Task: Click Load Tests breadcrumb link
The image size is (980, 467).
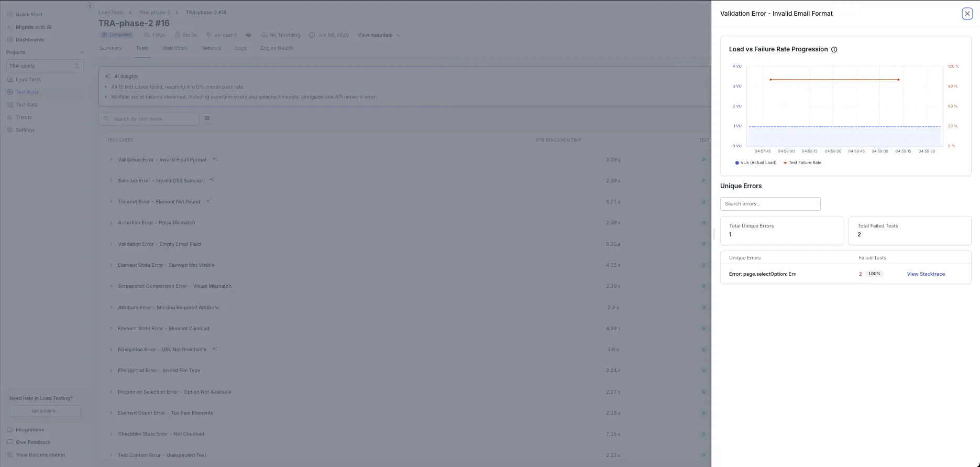Action: (111, 12)
